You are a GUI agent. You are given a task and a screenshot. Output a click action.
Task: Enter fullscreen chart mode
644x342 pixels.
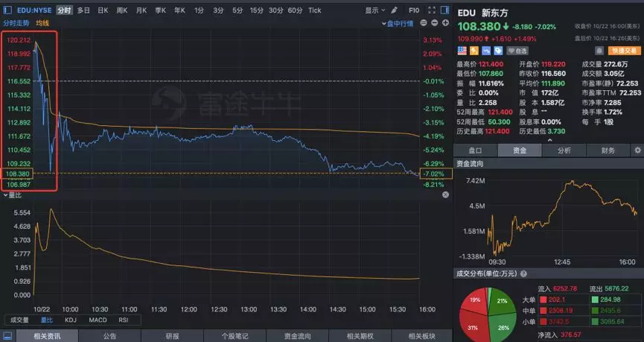(432, 10)
